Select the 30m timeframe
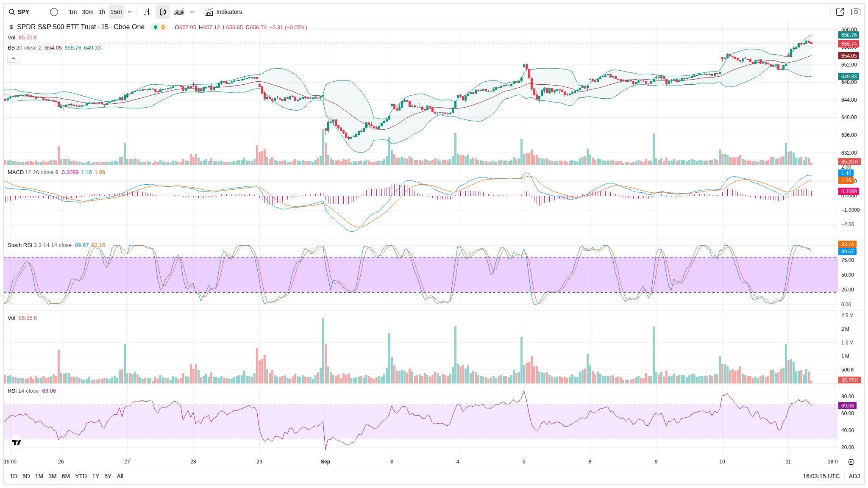This screenshot has height=488, width=868. click(88, 12)
